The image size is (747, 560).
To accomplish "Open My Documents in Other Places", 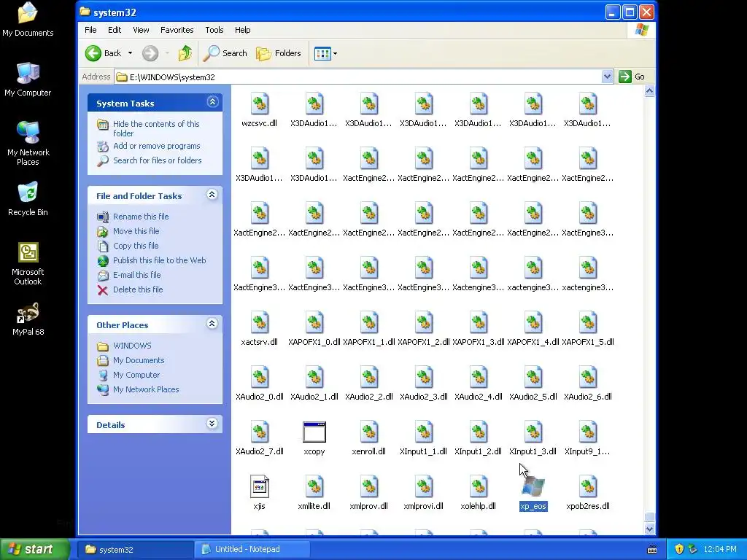I will click(139, 360).
